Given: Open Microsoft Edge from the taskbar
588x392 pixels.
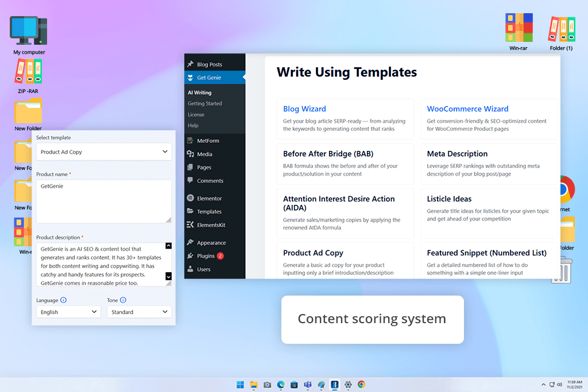Looking at the screenshot, I should pos(281,385).
